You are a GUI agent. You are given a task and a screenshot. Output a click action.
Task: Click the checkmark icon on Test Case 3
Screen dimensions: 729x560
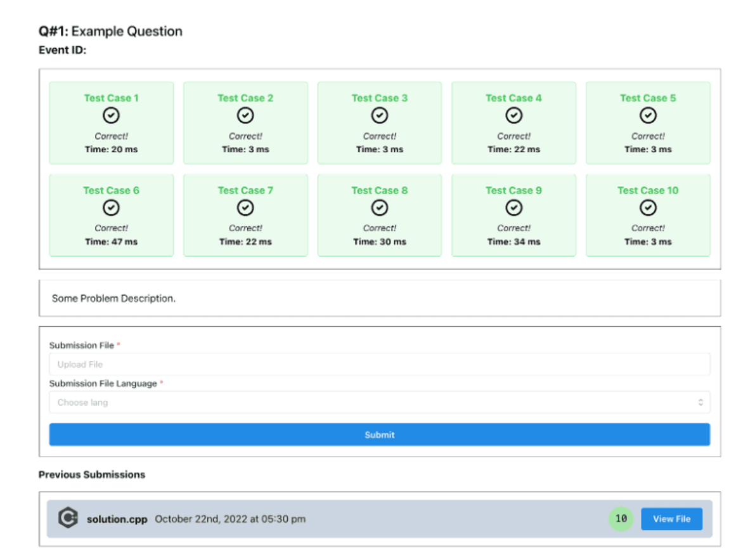coord(379,116)
